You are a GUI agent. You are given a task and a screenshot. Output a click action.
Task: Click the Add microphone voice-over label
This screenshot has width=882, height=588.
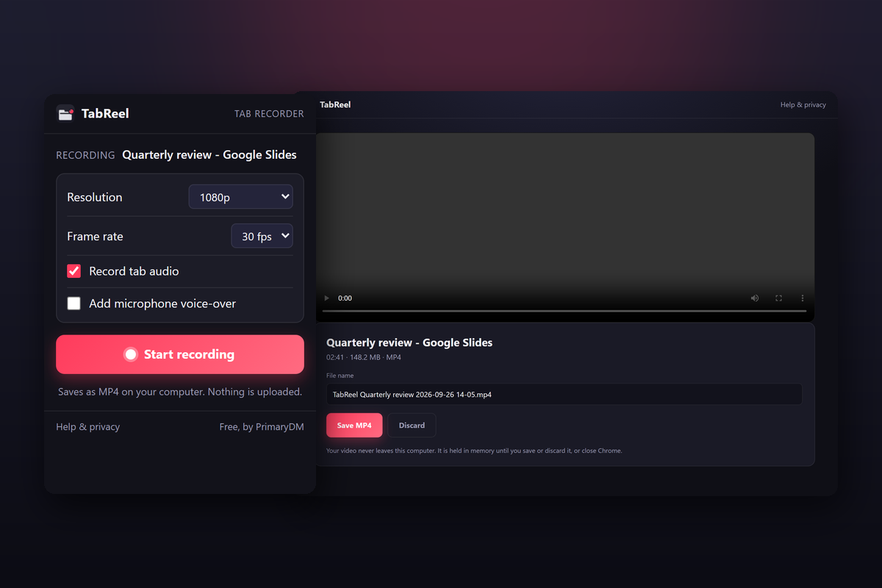162,304
